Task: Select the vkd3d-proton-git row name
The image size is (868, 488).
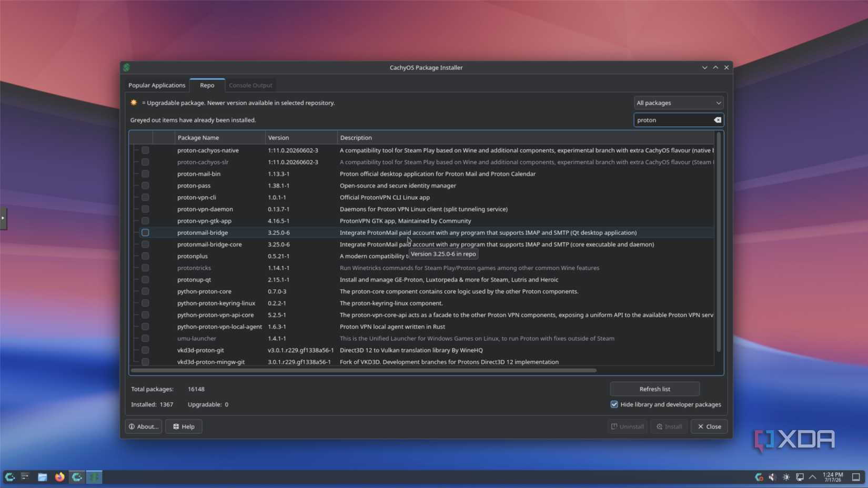Action: click(x=200, y=350)
